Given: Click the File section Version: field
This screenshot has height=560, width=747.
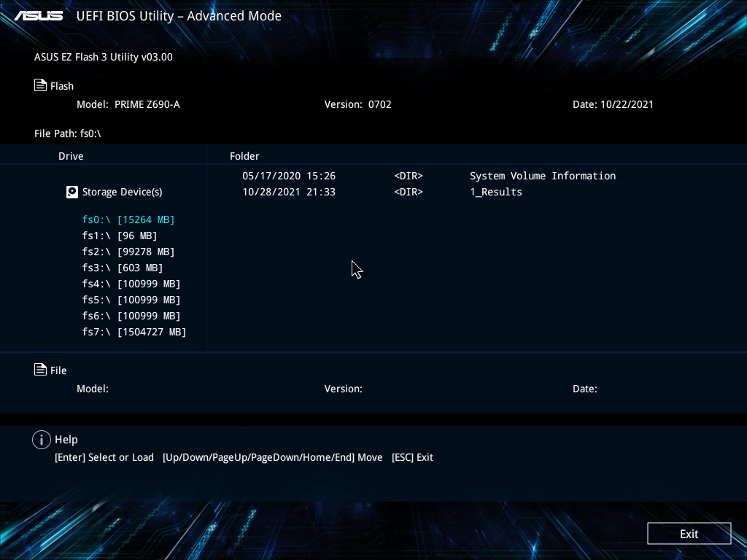Looking at the screenshot, I should pyautogui.click(x=343, y=389).
